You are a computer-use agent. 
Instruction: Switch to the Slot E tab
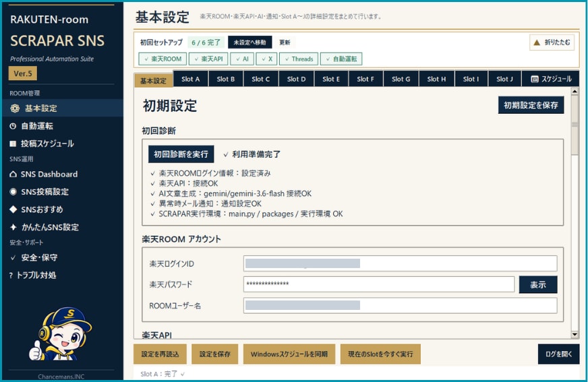pyautogui.click(x=331, y=79)
